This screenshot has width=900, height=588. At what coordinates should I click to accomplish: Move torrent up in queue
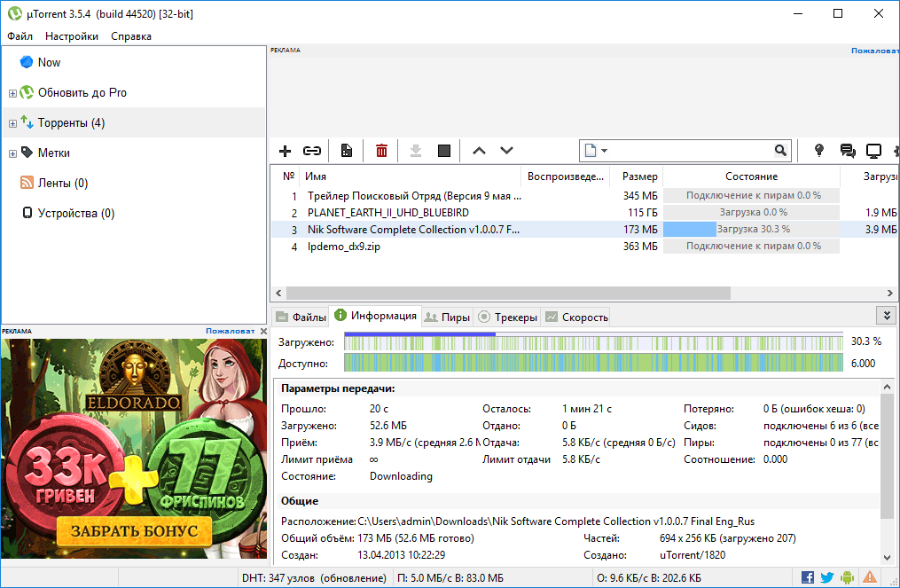click(479, 151)
